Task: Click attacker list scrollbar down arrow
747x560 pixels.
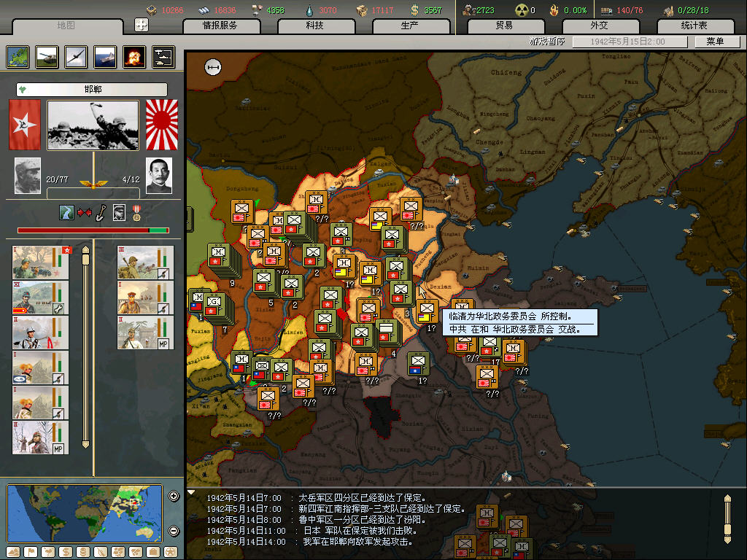Action: [86, 445]
